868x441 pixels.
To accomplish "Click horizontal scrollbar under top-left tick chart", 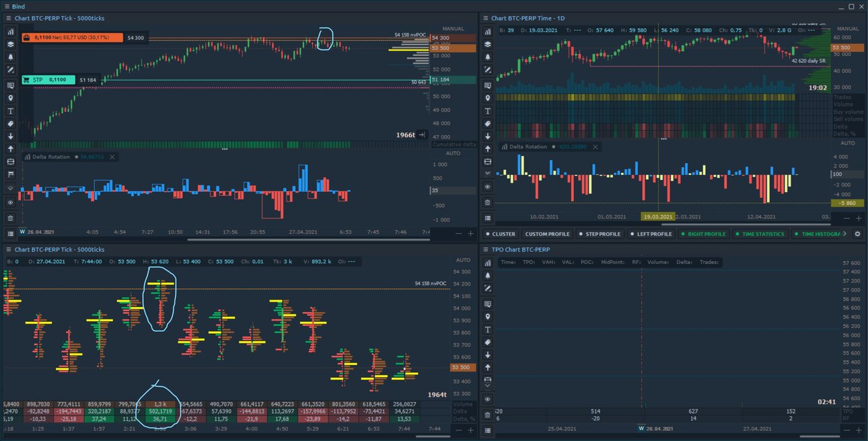I will (x=308, y=239).
